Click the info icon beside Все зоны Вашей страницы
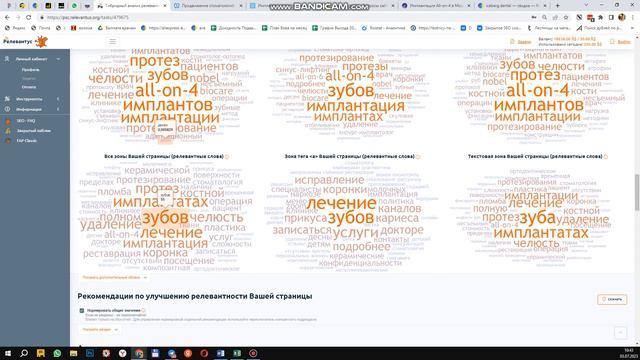The width and height of the screenshot is (640, 360). pos(227,156)
